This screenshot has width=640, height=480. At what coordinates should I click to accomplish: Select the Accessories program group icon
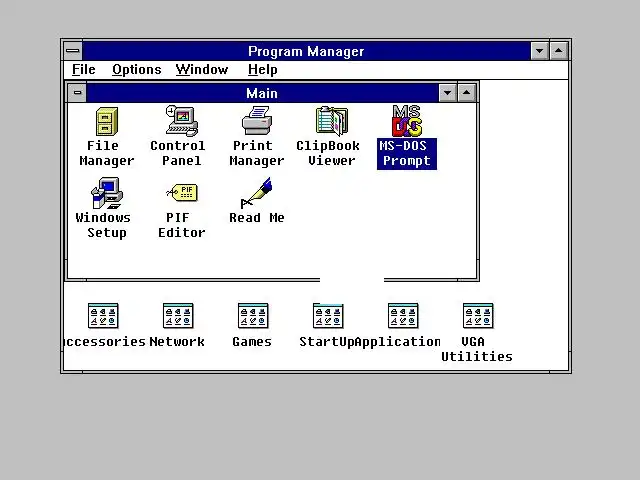[103, 316]
